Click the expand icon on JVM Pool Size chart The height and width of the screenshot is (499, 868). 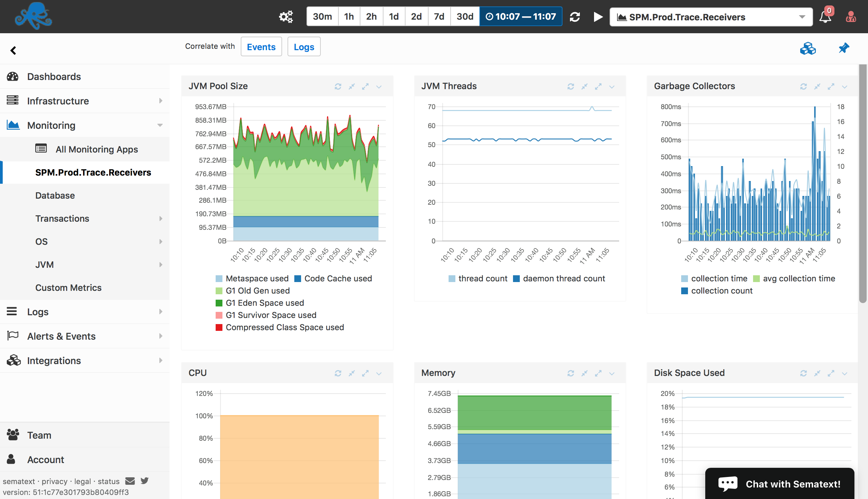(x=366, y=86)
